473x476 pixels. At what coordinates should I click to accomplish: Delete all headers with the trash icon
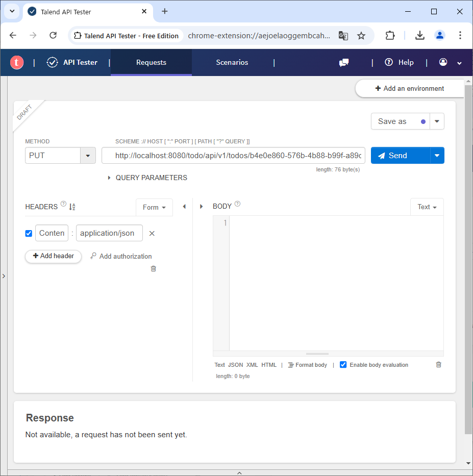coord(153,268)
